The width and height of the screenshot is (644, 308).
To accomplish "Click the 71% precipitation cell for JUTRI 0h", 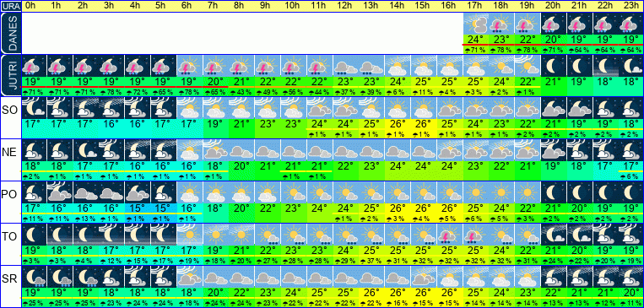I will coord(34,93).
